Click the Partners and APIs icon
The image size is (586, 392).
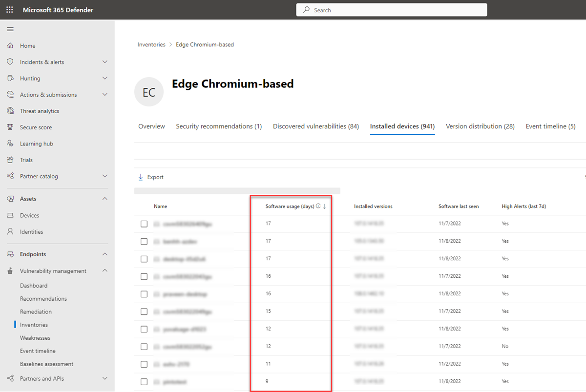[10, 378]
